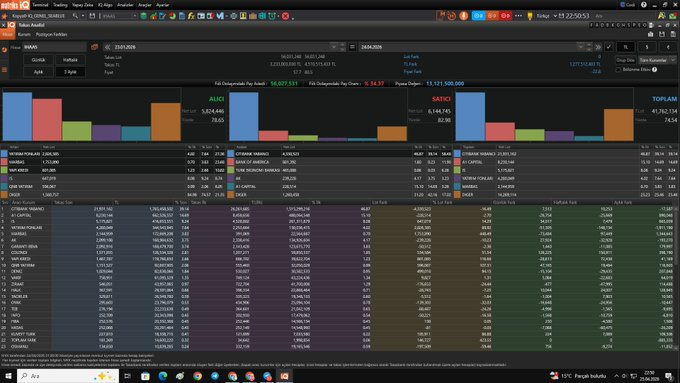Click the orange round alert icon
680x383 pixels.
464,16
